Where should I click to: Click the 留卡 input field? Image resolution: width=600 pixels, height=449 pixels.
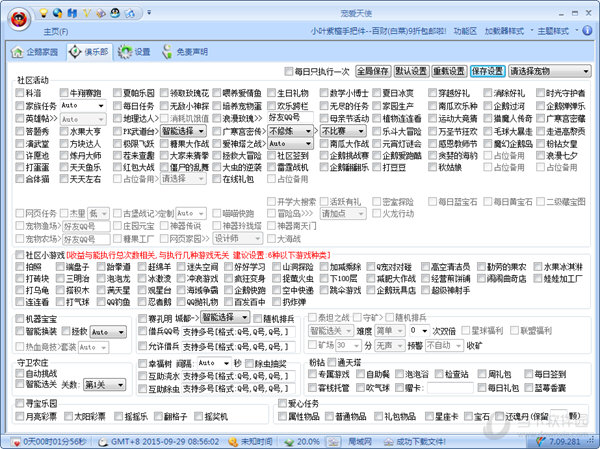450,388
